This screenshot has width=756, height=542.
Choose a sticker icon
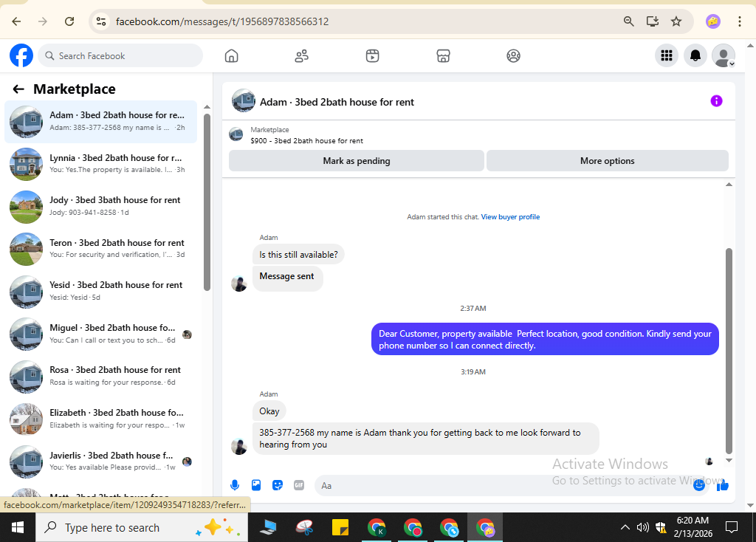point(278,485)
